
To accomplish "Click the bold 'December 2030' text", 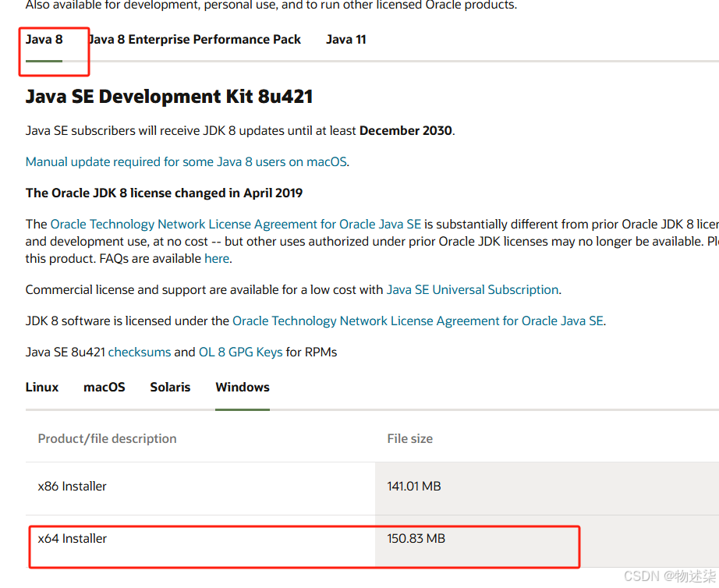I will [x=406, y=131].
